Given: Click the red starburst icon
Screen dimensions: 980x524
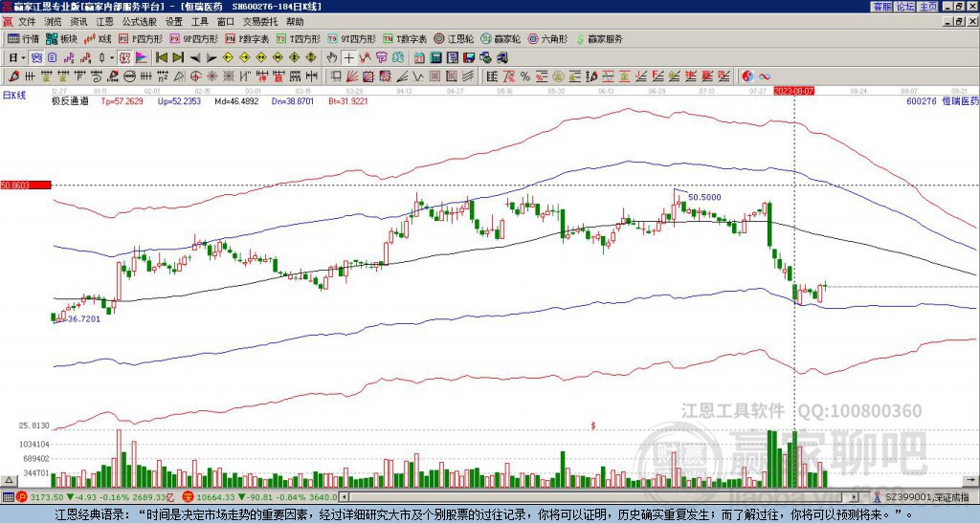Looking at the screenshot, I should [x=212, y=76].
